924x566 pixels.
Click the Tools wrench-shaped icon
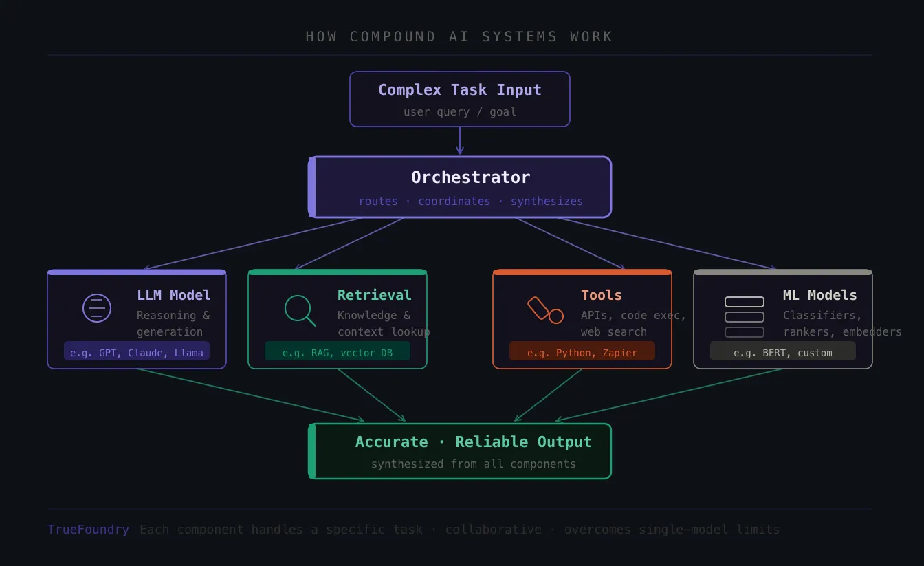click(545, 309)
